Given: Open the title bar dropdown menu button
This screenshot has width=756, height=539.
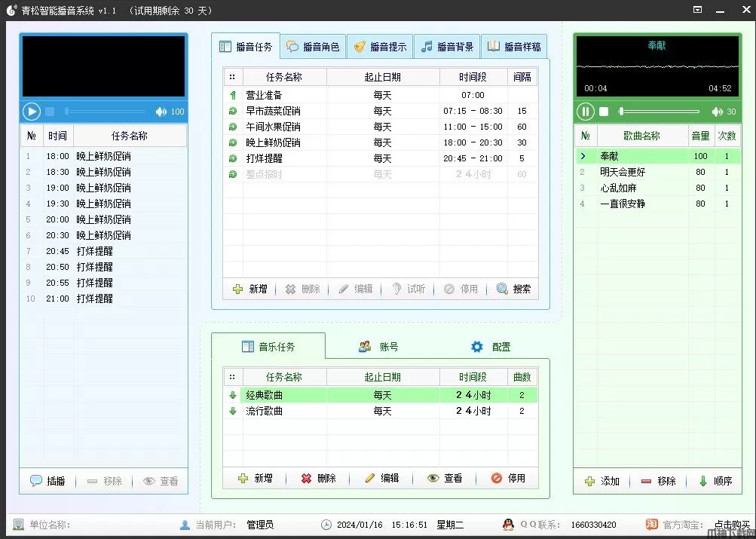Looking at the screenshot, I should [x=697, y=10].
